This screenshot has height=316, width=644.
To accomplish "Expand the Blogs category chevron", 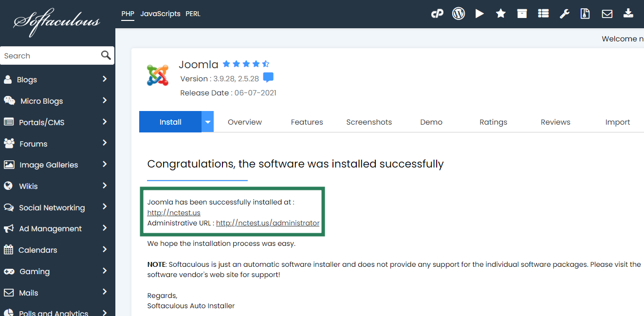I will [105, 79].
